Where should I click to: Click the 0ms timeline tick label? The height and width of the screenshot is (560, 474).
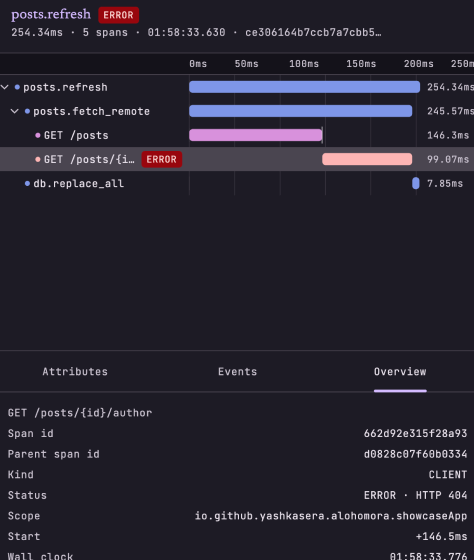point(198,64)
